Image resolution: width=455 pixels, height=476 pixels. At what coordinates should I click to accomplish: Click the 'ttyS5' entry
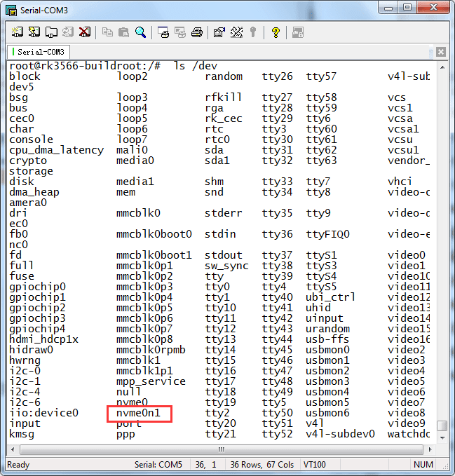click(321, 287)
